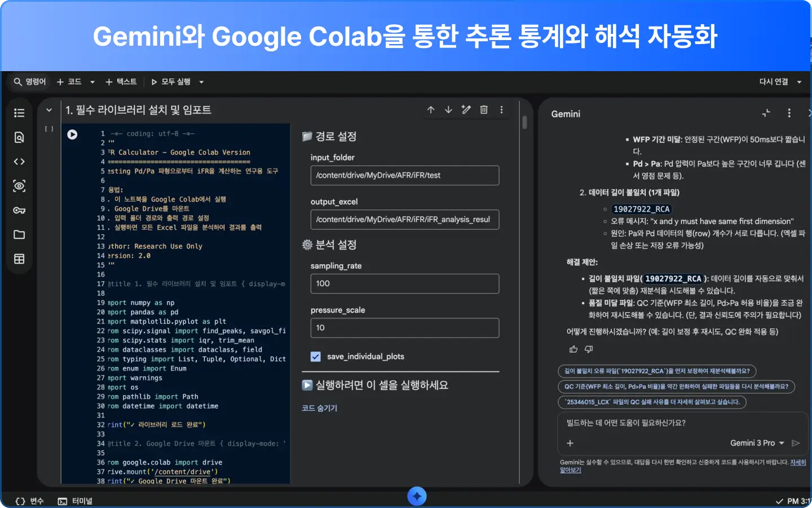Click the 다시 연결 reconnect button
Screen dimensions: 812x508
(x=774, y=82)
